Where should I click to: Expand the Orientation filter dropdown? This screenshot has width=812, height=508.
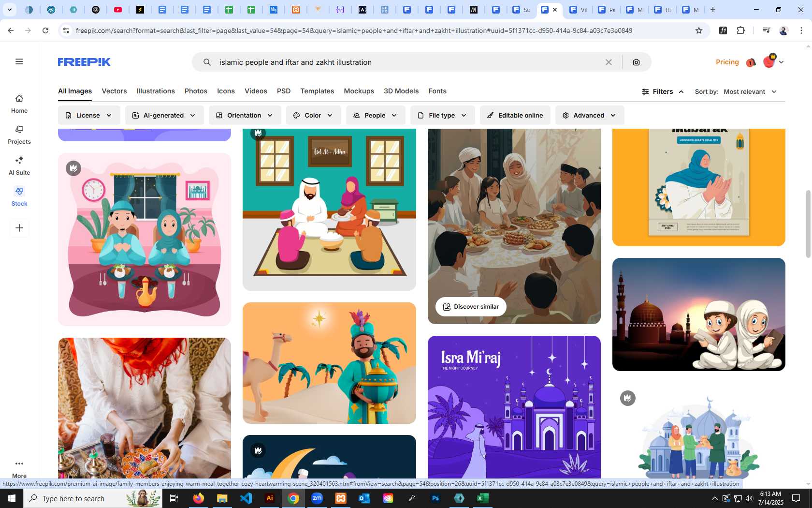(245, 115)
